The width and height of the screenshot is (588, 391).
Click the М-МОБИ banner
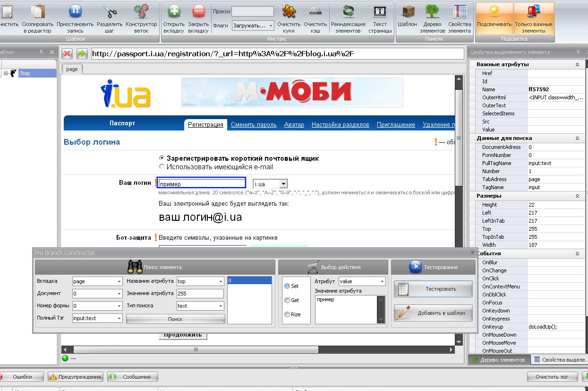point(292,93)
